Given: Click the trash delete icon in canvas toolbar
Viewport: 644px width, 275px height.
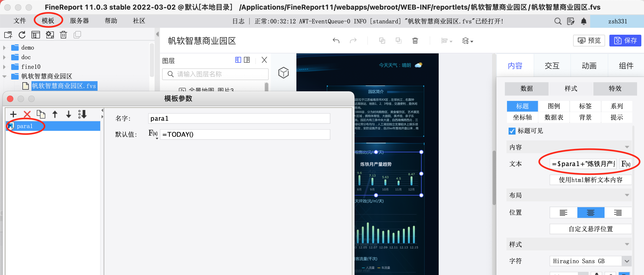Looking at the screenshot, I should (x=415, y=41).
